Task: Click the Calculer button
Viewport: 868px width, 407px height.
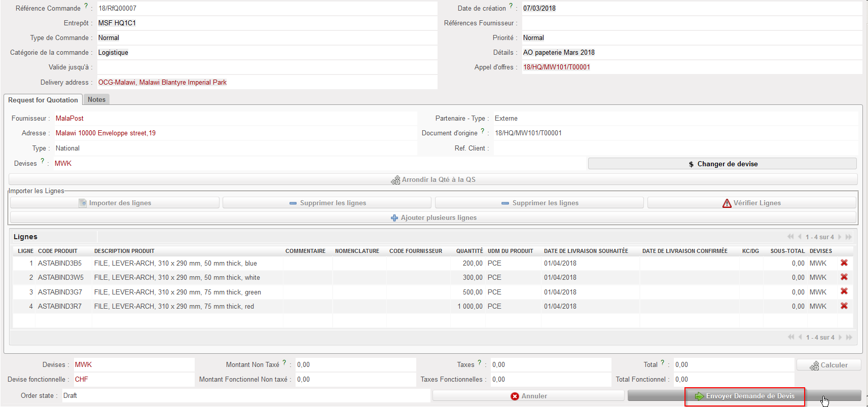Action: (x=828, y=365)
